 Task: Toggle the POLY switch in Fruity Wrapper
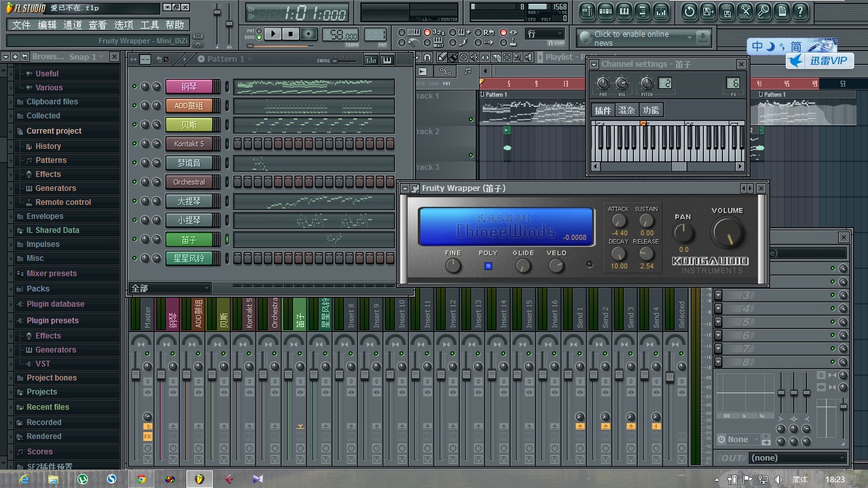(x=488, y=266)
